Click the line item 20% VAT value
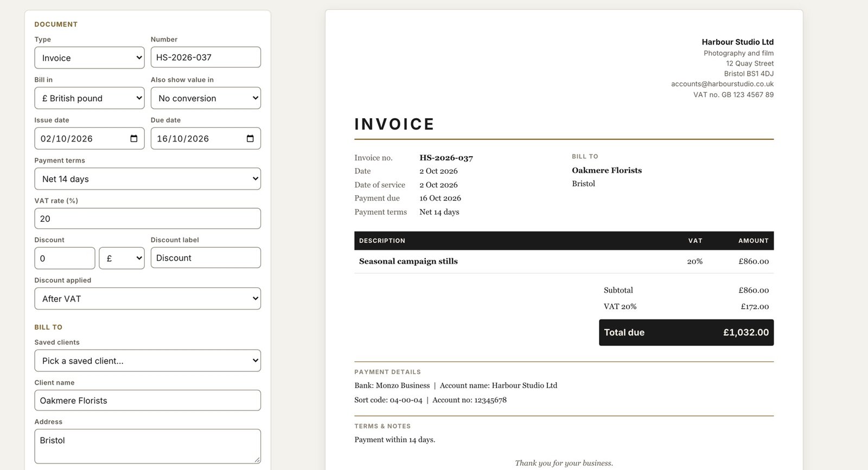The width and height of the screenshot is (868, 470). tap(695, 261)
